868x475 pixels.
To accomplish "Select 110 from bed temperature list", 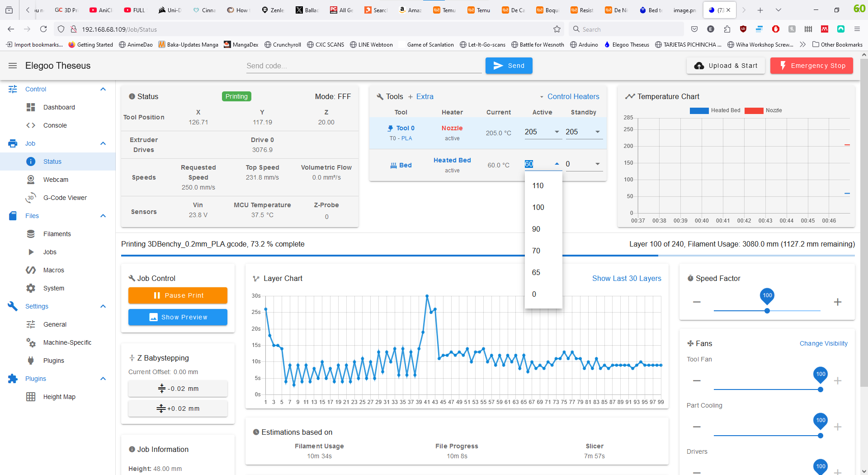I will (543, 185).
